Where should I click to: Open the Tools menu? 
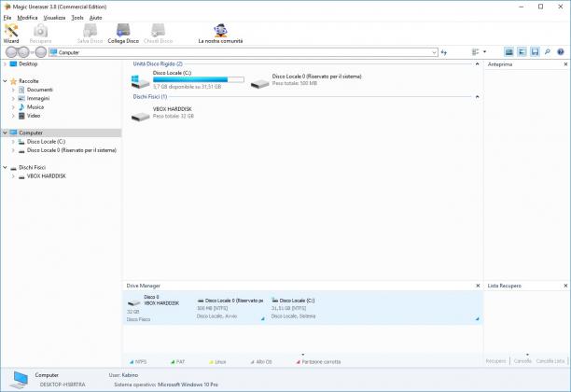click(77, 18)
